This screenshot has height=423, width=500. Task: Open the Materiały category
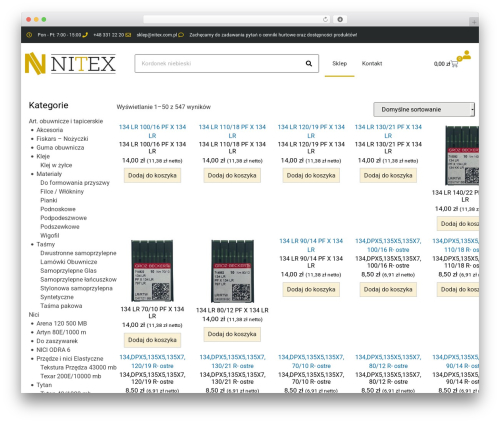pos(49,174)
